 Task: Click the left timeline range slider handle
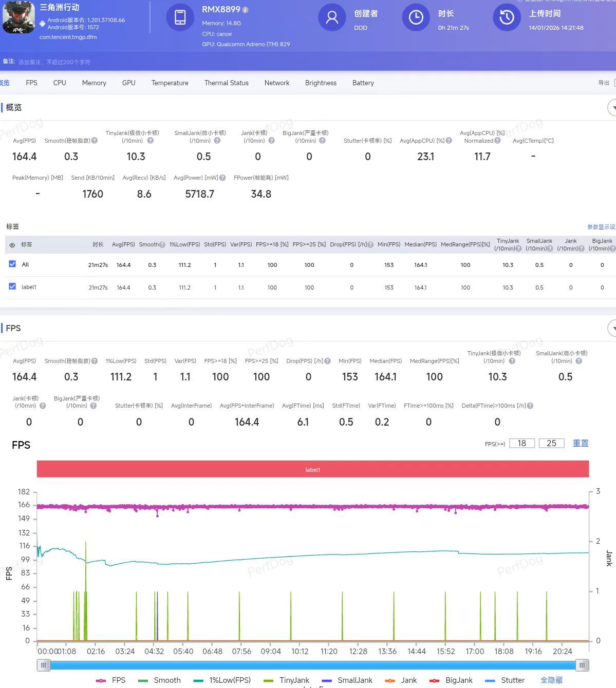pyautogui.click(x=44, y=665)
